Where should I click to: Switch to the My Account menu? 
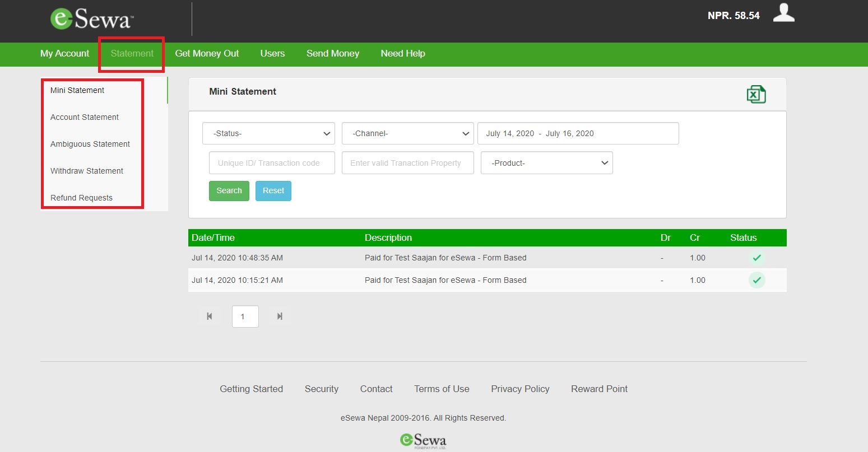pos(64,53)
